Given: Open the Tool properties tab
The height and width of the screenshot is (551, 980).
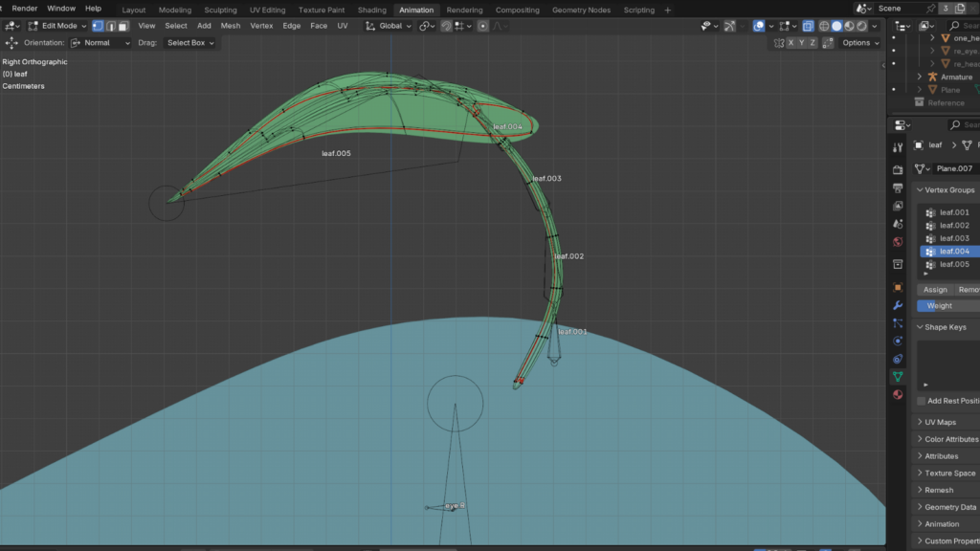Looking at the screenshot, I should (x=898, y=147).
